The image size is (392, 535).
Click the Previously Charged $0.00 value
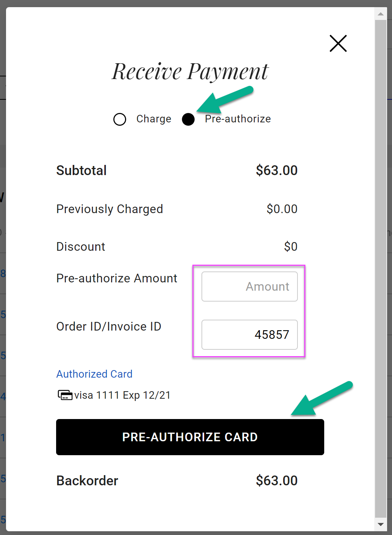tap(282, 209)
